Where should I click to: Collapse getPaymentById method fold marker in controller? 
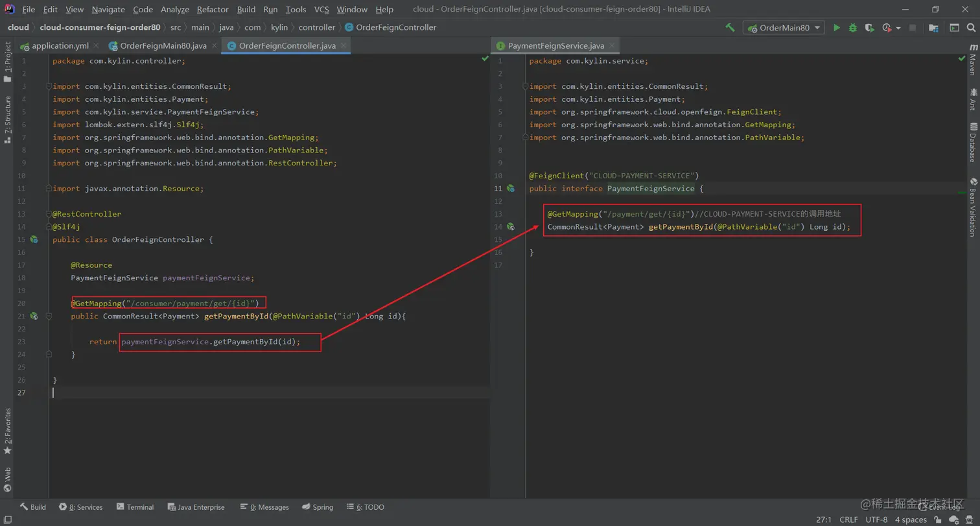(x=49, y=316)
